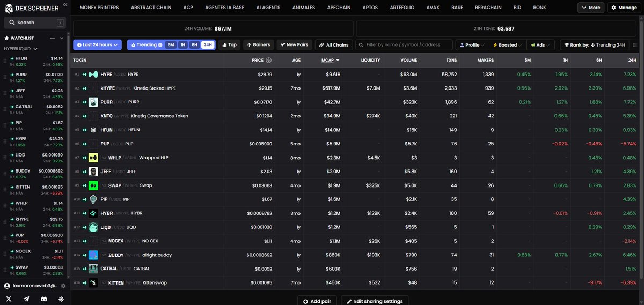Click the HYBR token logo in row #11
Screen dimensions: 644x305
[93, 213]
